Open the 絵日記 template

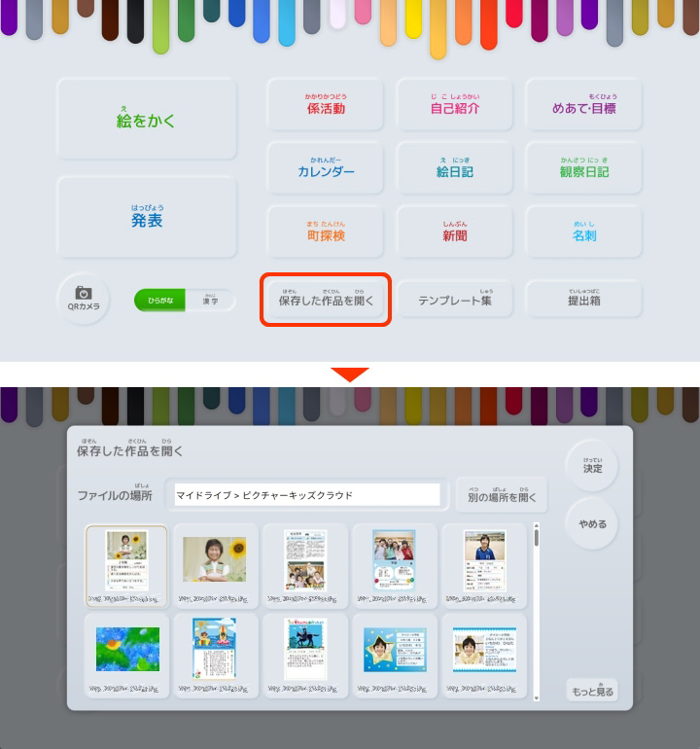tap(454, 169)
